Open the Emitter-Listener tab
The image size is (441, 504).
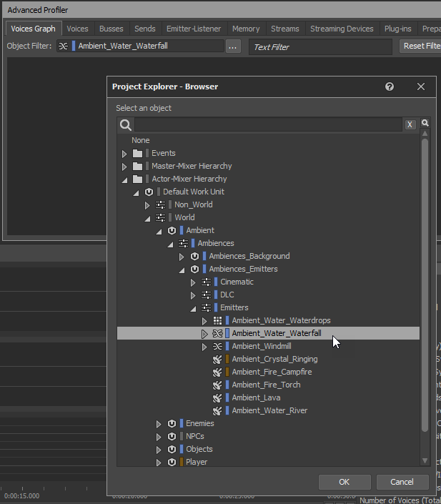point(192,29)
